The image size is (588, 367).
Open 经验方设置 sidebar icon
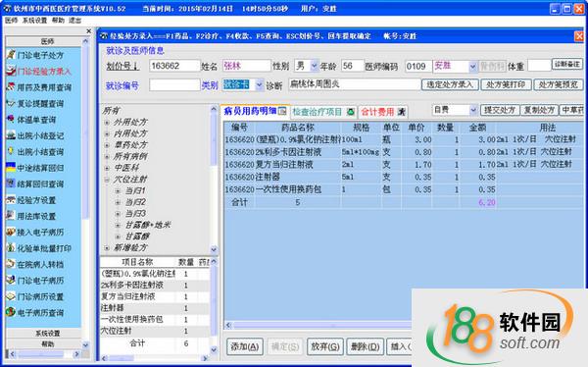tap(11, 200)
